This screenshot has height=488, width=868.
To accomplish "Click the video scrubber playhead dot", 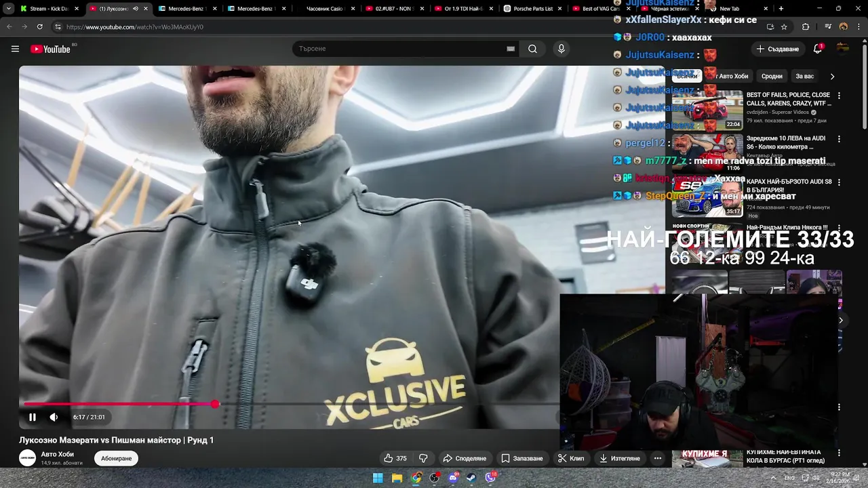I will click(x=215, y=404).
